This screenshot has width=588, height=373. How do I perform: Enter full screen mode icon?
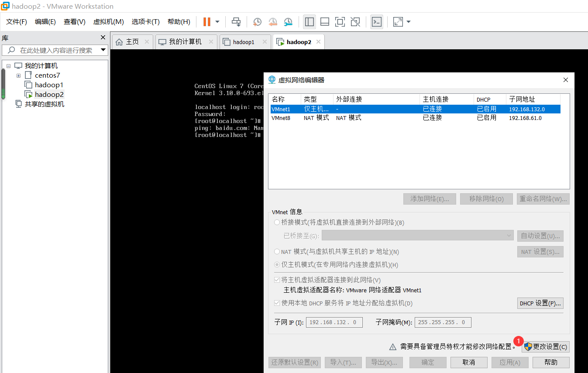point(340,22)
